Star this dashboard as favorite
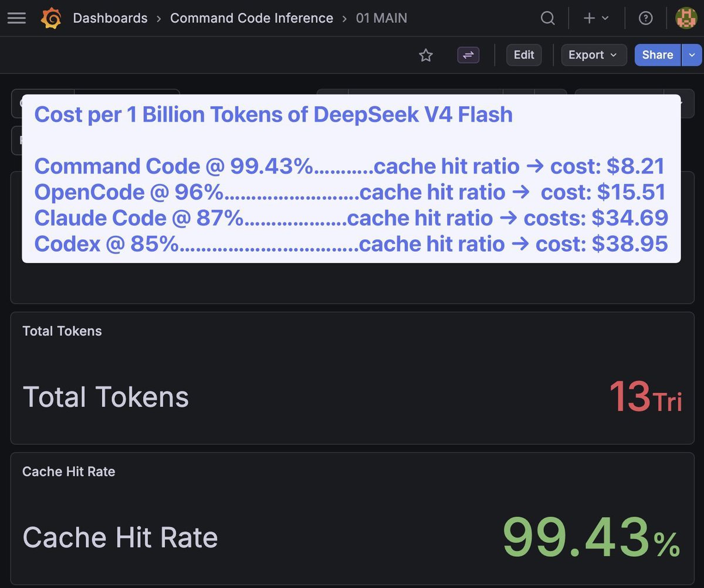This screenshot has height=588, width=704. point(425,55)
